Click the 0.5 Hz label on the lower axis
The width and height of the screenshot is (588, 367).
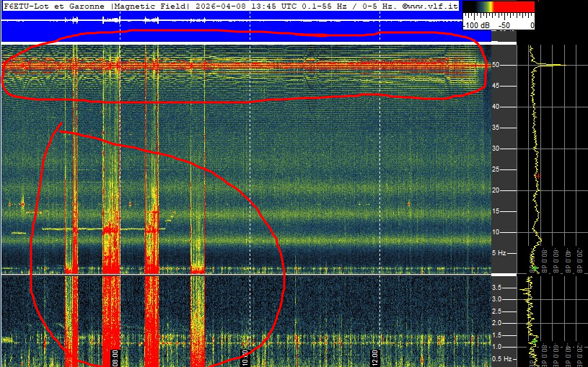point(501,358)
